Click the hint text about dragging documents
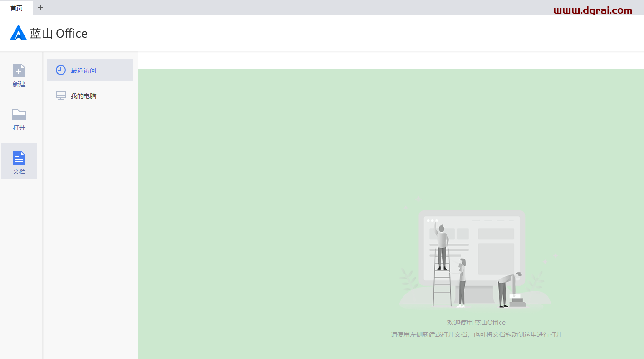 tap(477, 334)
